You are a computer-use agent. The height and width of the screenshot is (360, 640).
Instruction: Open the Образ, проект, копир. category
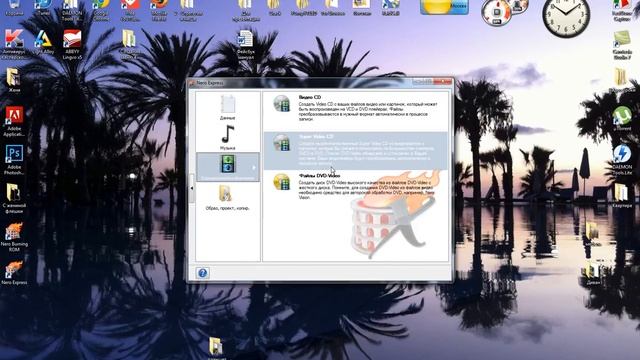click(227, 198)
